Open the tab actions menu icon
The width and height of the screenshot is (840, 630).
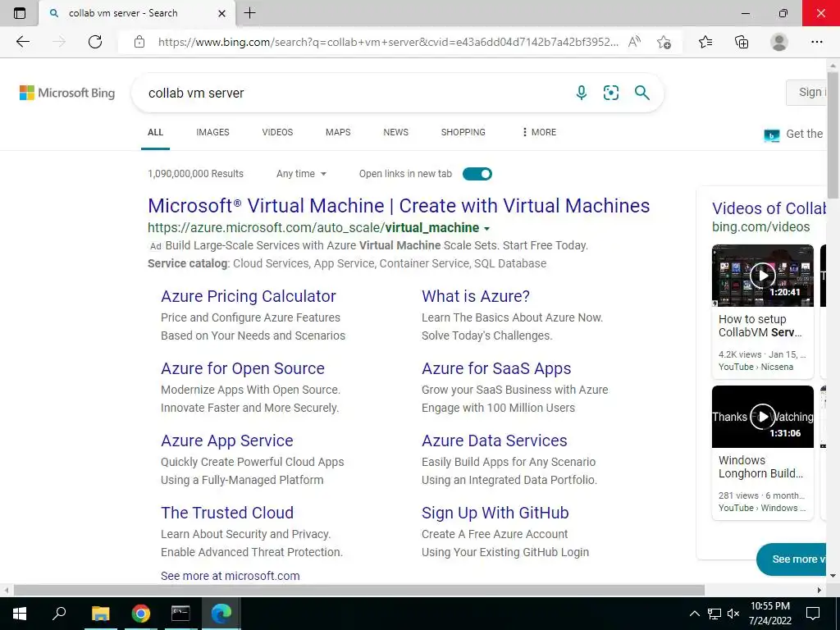(x=20, y=13)
